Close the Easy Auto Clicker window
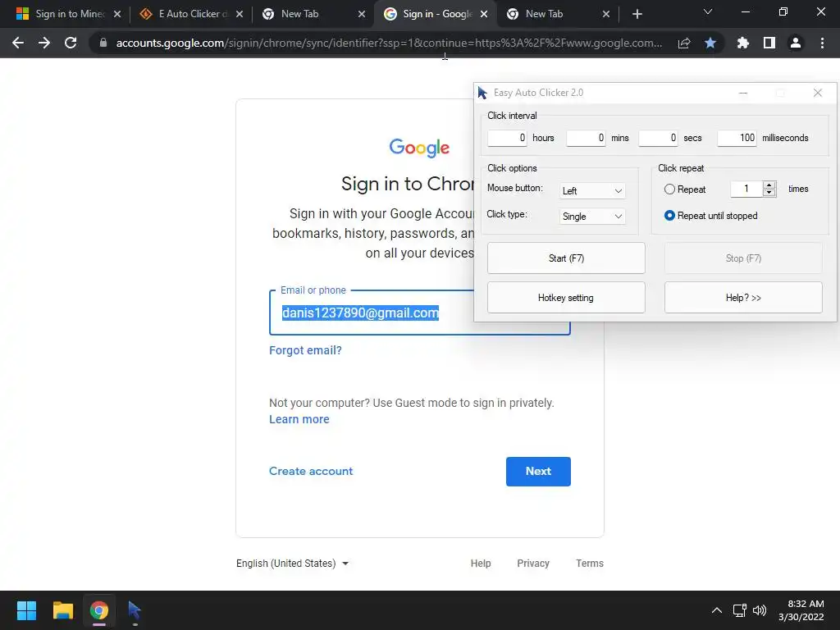Viewport: 840px width, 630px height. [818, 93]
